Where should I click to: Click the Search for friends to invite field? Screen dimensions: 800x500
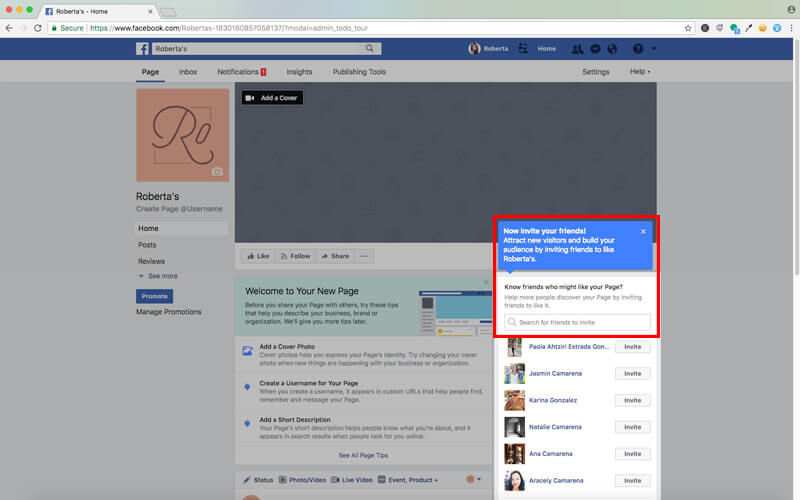click(577, 322)
